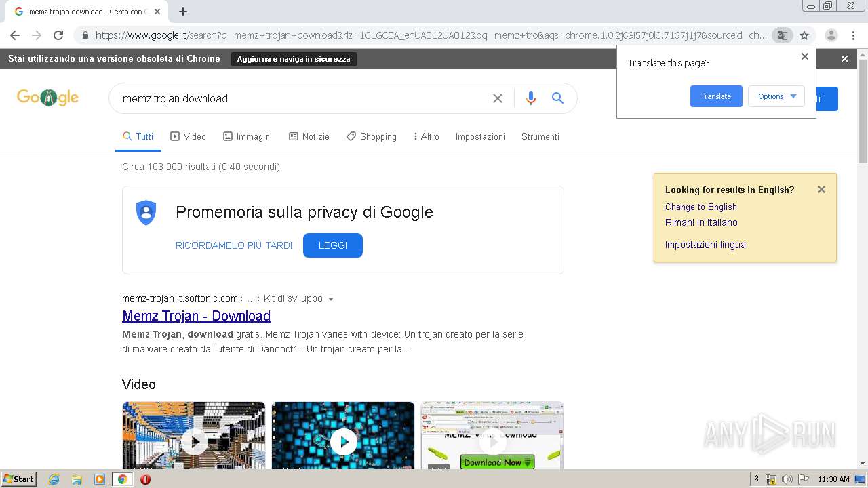Open the translate page icon in address bar
Viewport: 868px width, 488px height.
pos(782,35)
